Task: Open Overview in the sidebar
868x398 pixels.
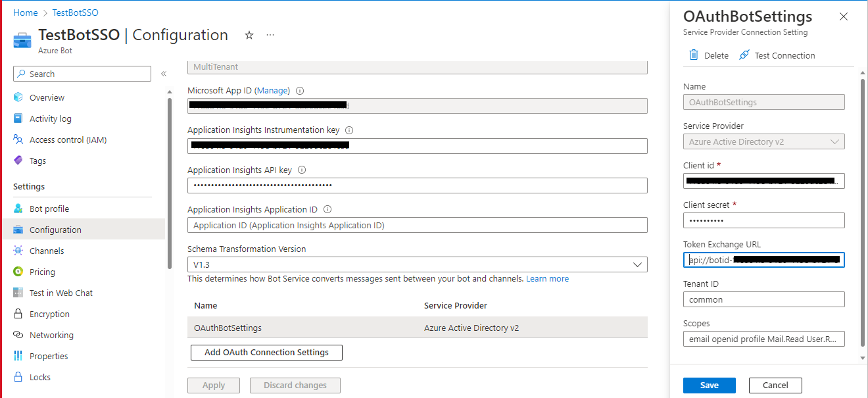Action: click(x=47, y=97)
